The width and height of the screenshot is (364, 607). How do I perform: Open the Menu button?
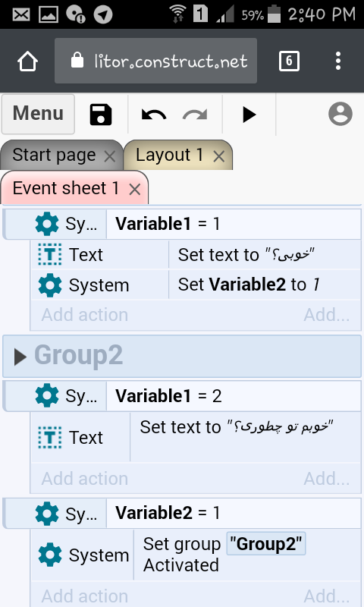coord(38,114)
